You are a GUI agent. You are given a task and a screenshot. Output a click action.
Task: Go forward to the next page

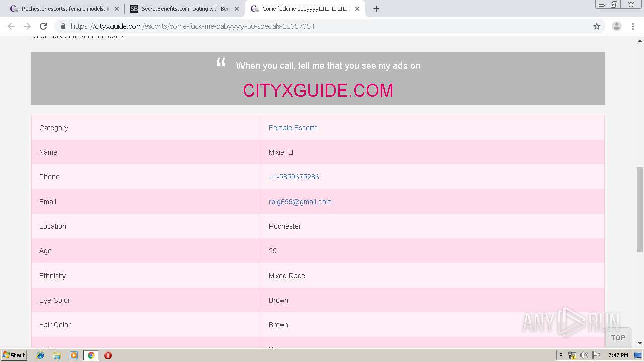27,26
